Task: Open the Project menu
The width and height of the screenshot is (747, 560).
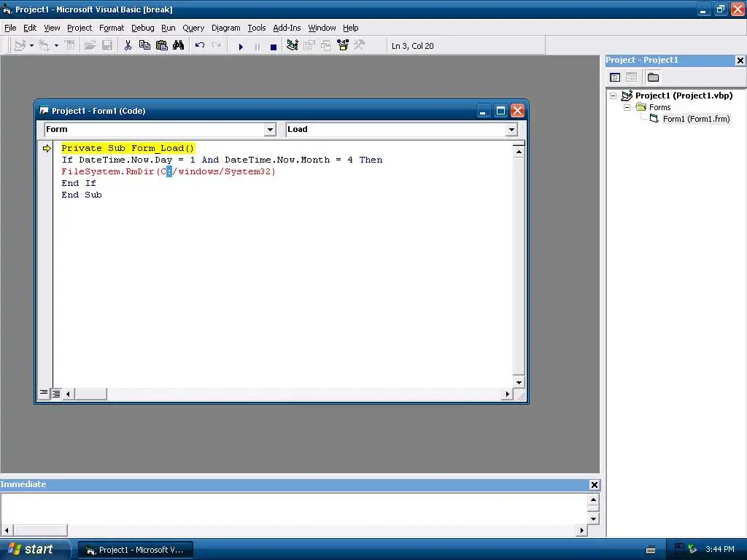Action: click(x=80, y=28)
